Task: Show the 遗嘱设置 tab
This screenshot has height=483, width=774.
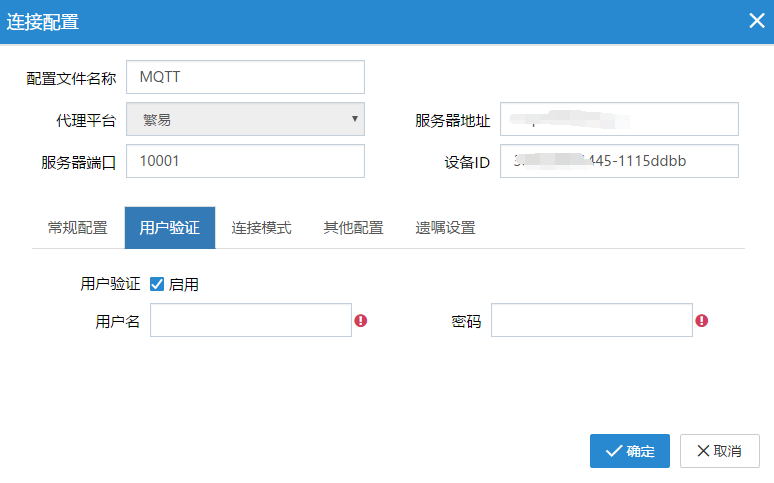Action: [x=445, y=228]
